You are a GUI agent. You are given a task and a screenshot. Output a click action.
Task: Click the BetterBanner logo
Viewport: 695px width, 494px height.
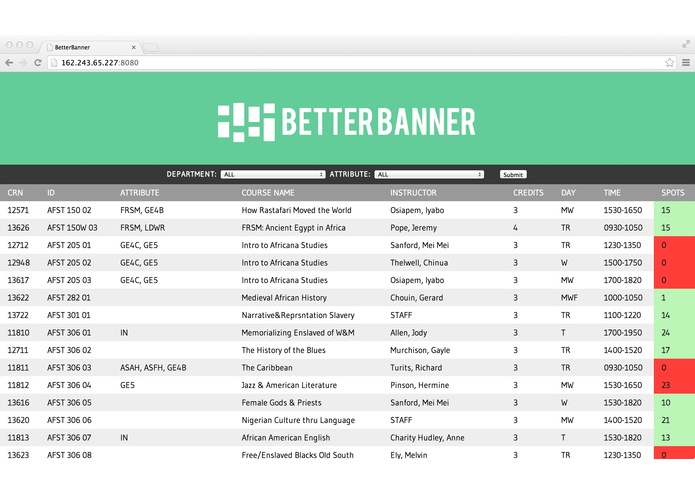347,122
